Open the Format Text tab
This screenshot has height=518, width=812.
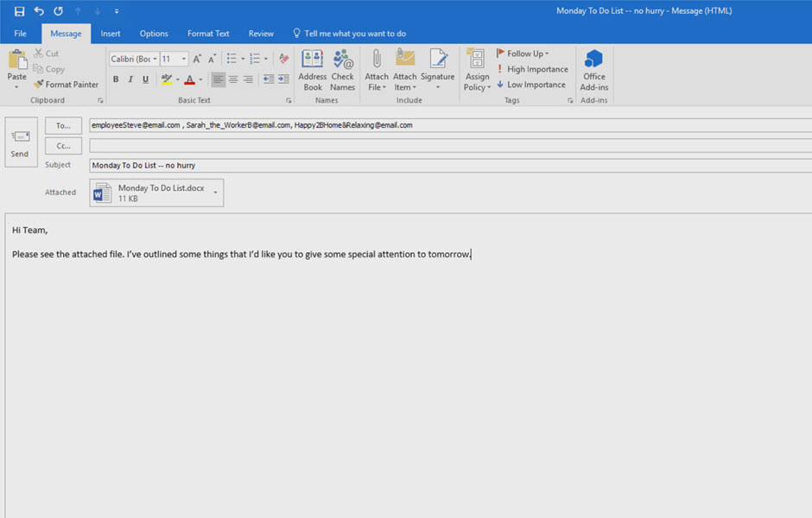[x=208, y=34]
